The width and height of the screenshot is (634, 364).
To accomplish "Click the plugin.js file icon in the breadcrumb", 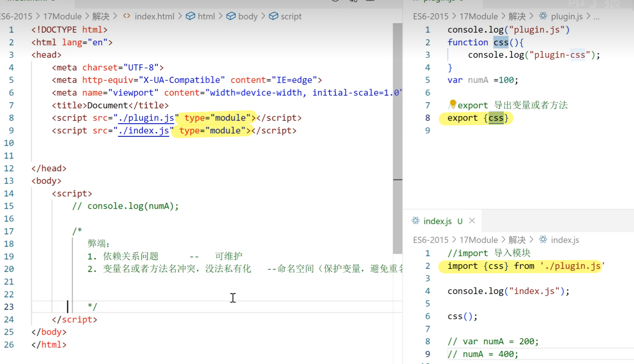I will tap(543, 16).
